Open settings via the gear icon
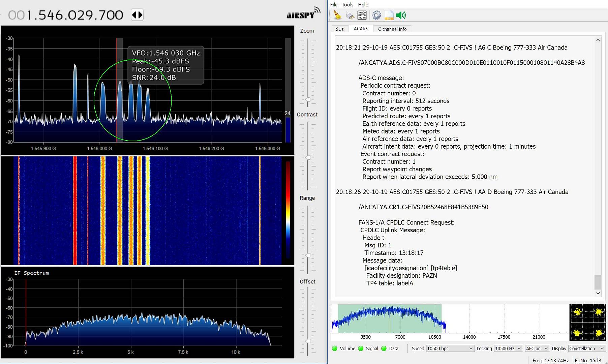Image resolution: width=608 pixels, height=364 pixels. 376,15
